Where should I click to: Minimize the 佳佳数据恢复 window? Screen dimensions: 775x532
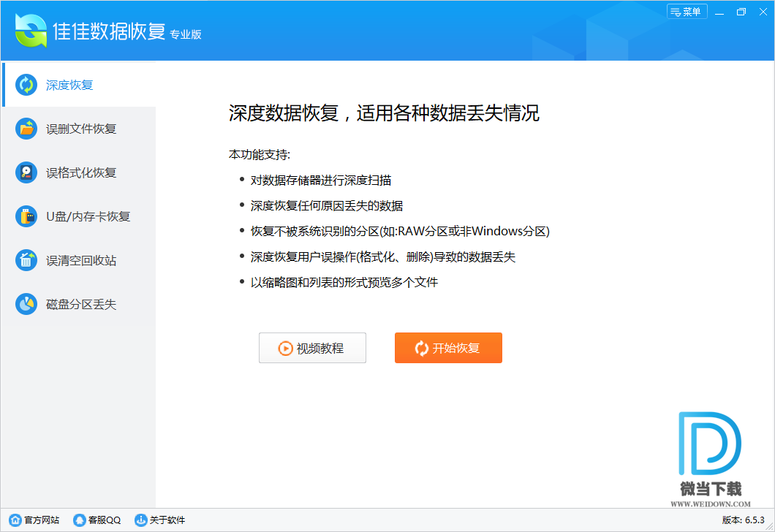coord(719,12)
